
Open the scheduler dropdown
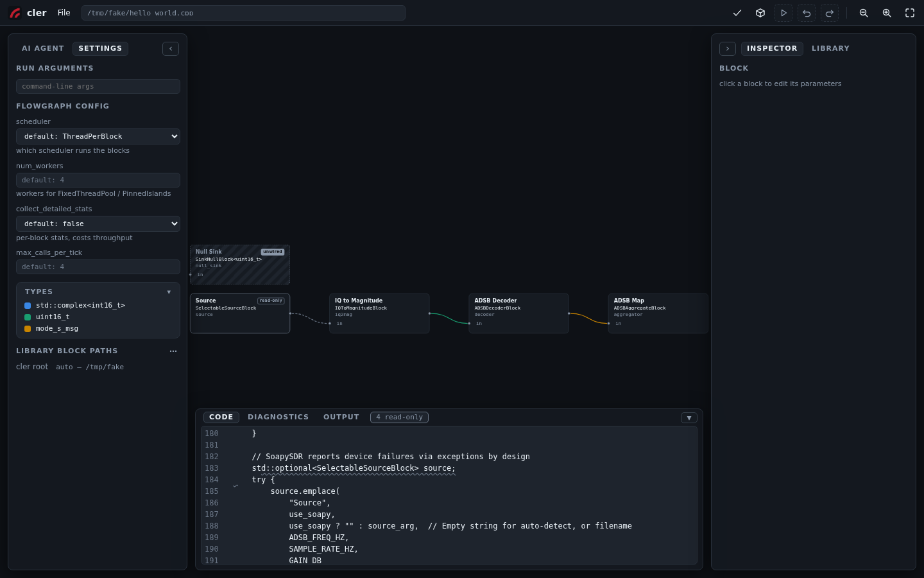click(98, 136)
